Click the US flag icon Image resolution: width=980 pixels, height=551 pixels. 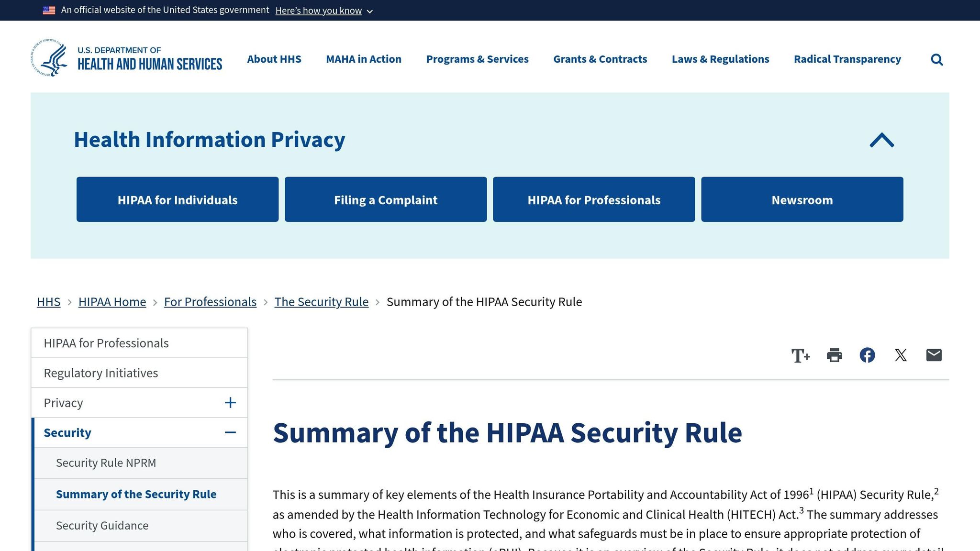click(49, 10)
